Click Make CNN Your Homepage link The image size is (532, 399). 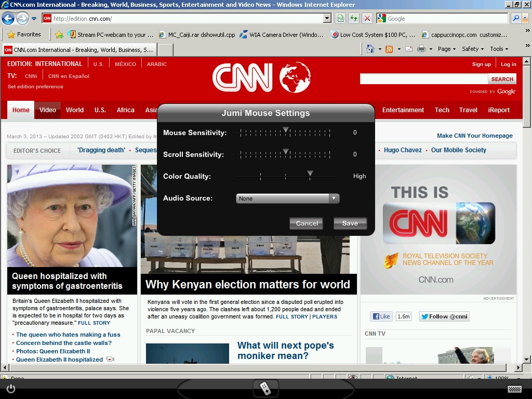pos(475,136)
